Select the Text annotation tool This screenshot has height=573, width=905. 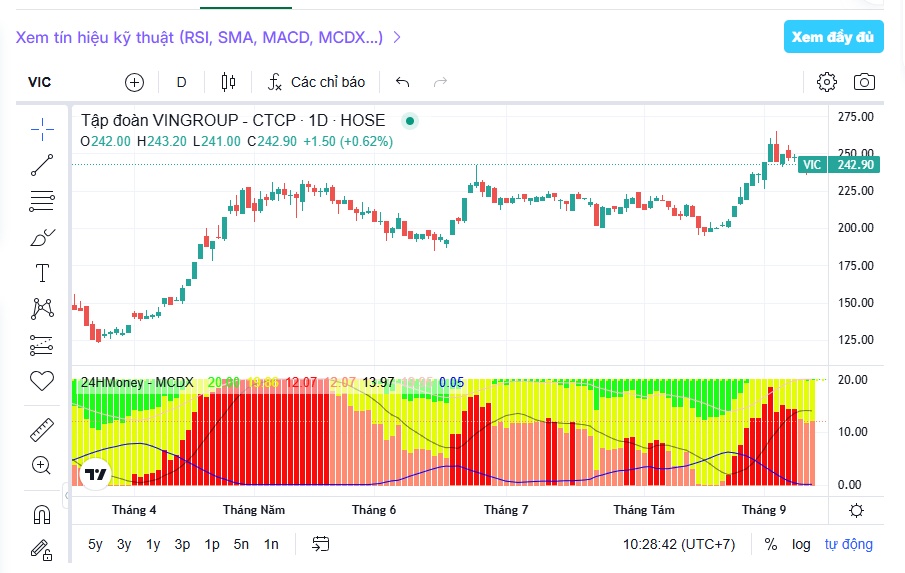pyautogui.click(x=42, y=273)
